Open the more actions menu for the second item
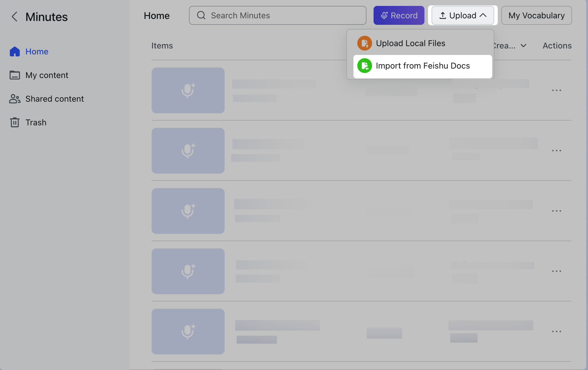Screen dimensions: 588x370 pyautogui.click(x=557, y=151)
